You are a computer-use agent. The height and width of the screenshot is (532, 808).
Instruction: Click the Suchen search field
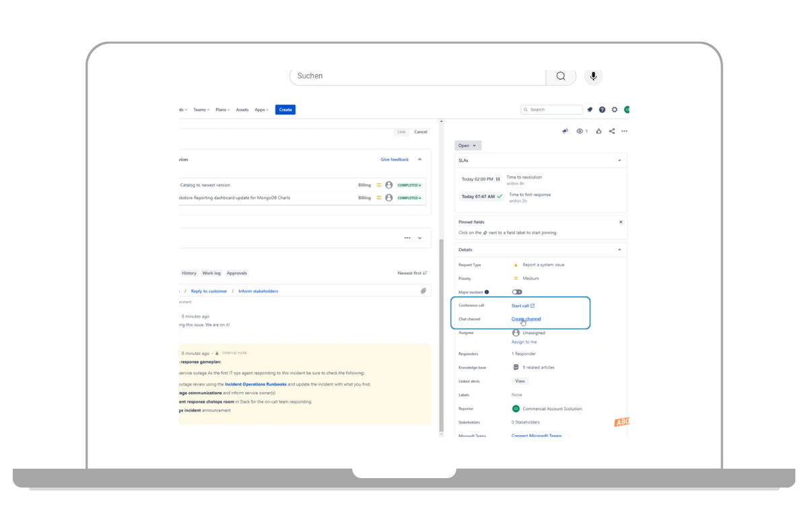pyautogui.click(x=417, y=76)
